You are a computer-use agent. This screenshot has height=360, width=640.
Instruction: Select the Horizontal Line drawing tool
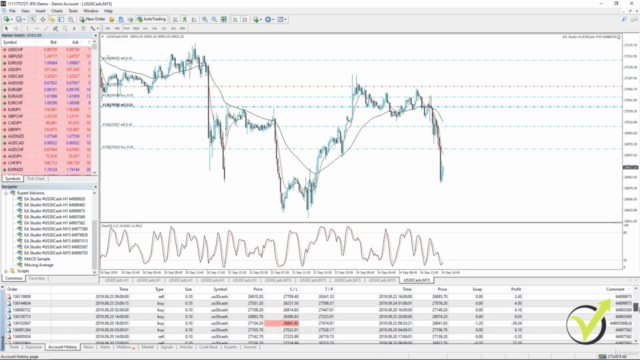coord(37,29)
